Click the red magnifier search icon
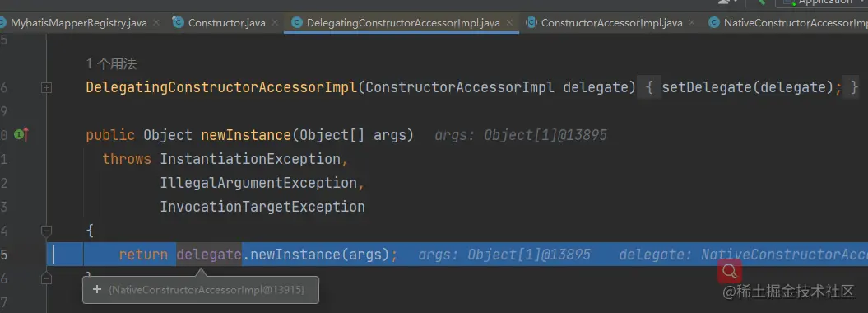This screenshot has height=313, width=868. click(730, 271)
